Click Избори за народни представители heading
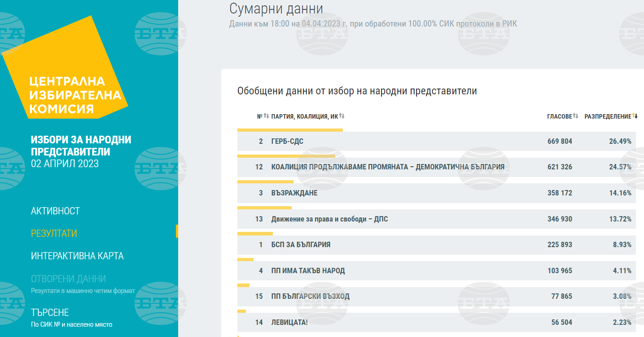The width and height of the screenshot is (644, 337). pos(81,146)
